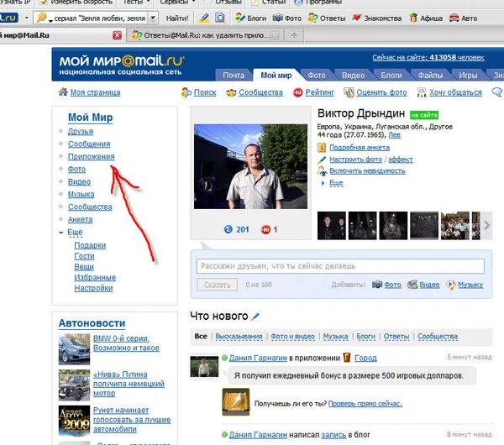Screen dimensions: 504x445
Task: Open the BMW news thumbnail image
Action: [x=74, y=349]
